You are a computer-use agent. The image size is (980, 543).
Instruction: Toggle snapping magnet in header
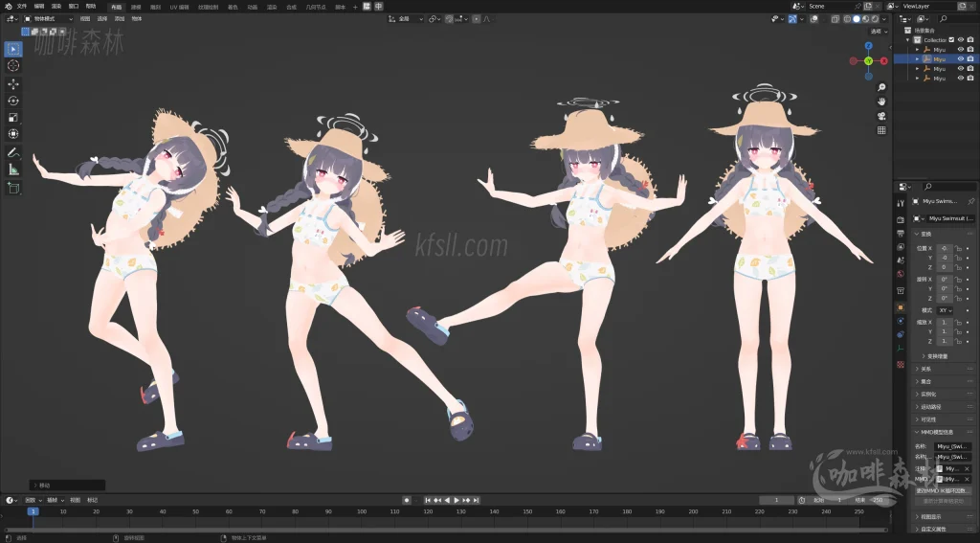pos(449,19)
